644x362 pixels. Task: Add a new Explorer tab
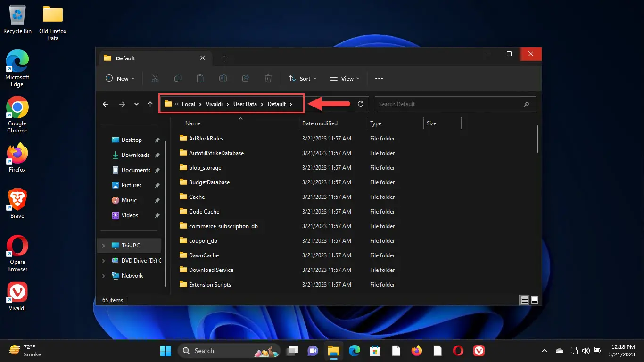[x=224, y=58]
